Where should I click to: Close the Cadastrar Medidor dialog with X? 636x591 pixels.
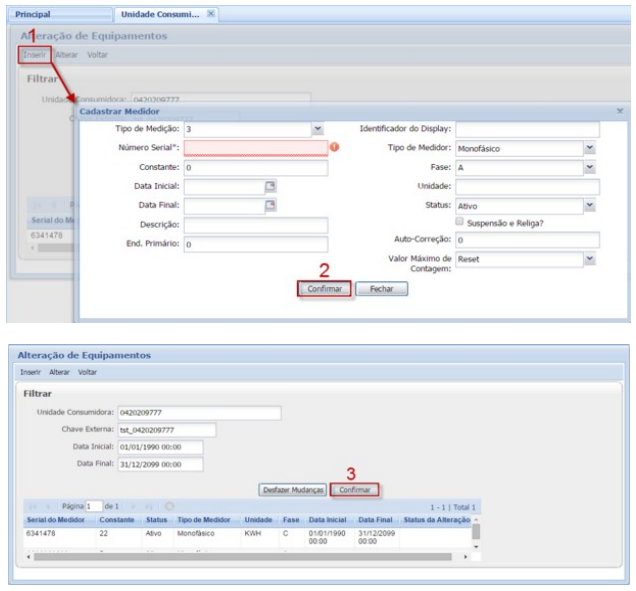coord(620,111)
